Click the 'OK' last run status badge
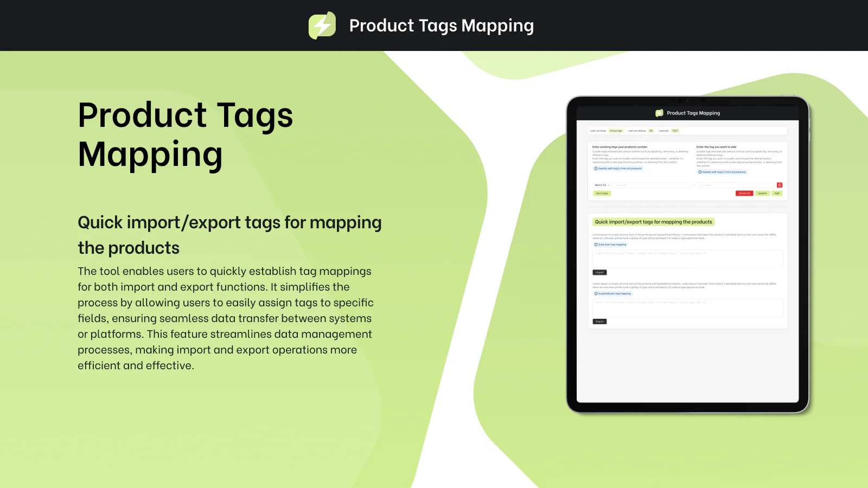The image size is (868, 488). click(x=651, y=131)
